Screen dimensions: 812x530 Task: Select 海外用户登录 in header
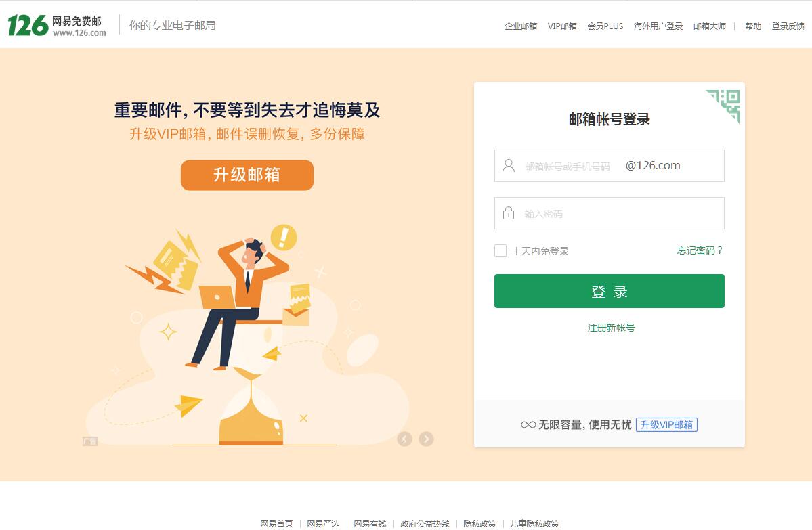click(x=658, y=26)
